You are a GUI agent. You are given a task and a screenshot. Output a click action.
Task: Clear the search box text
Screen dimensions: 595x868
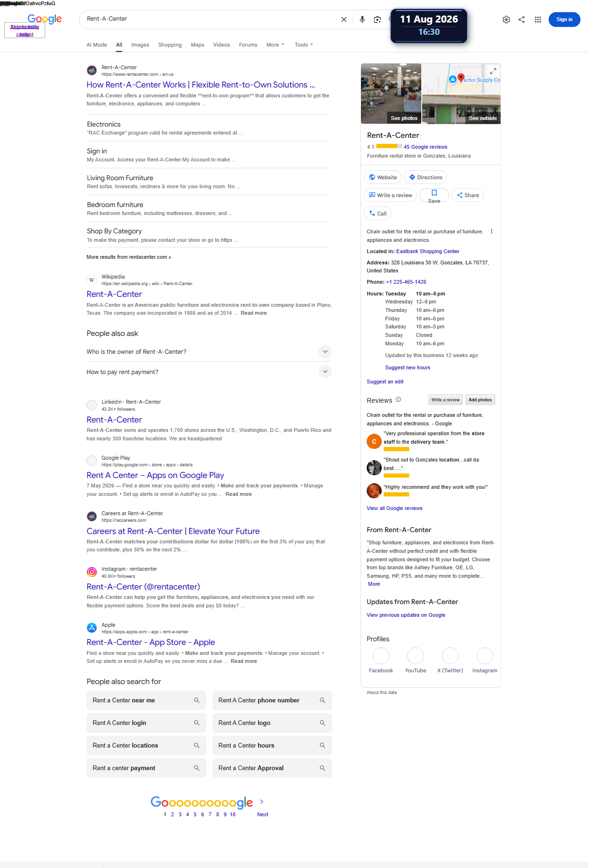point(344,19)
